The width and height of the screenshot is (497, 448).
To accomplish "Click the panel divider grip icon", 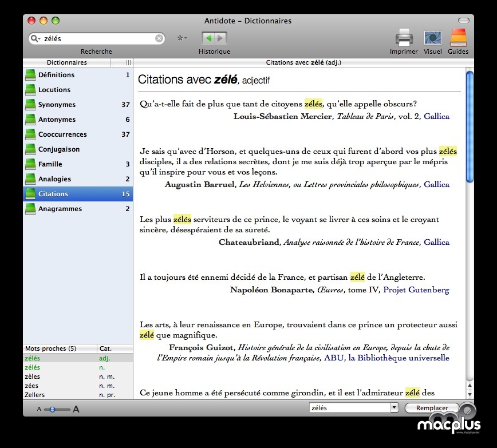I will (x=128, y=62).
